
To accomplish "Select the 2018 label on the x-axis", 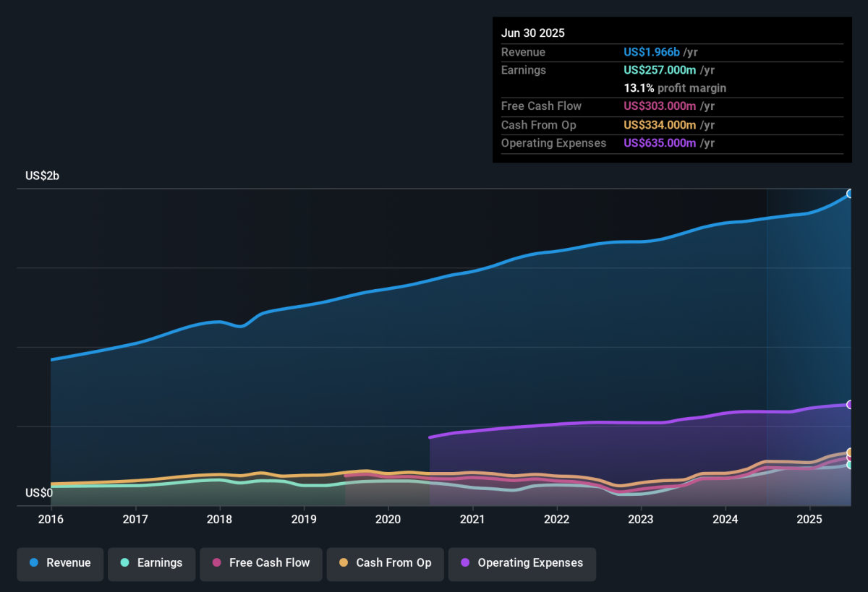I will [x=219, y=520].
